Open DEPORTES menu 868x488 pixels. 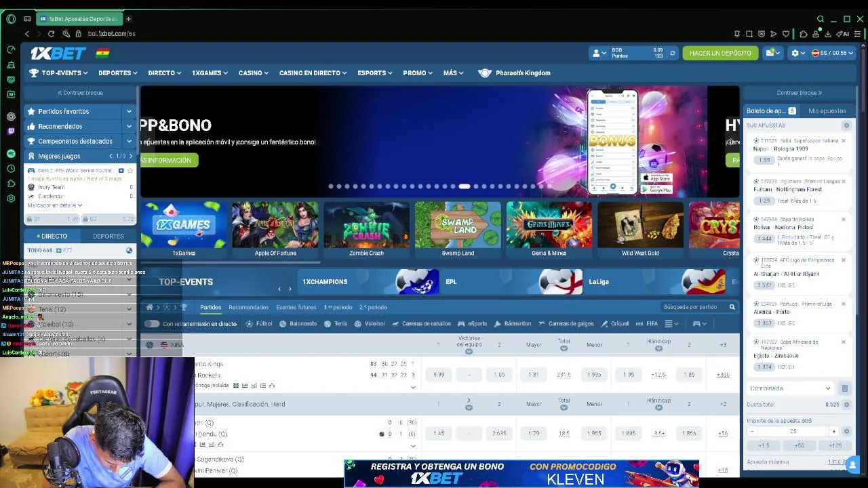tap(118, 73)
